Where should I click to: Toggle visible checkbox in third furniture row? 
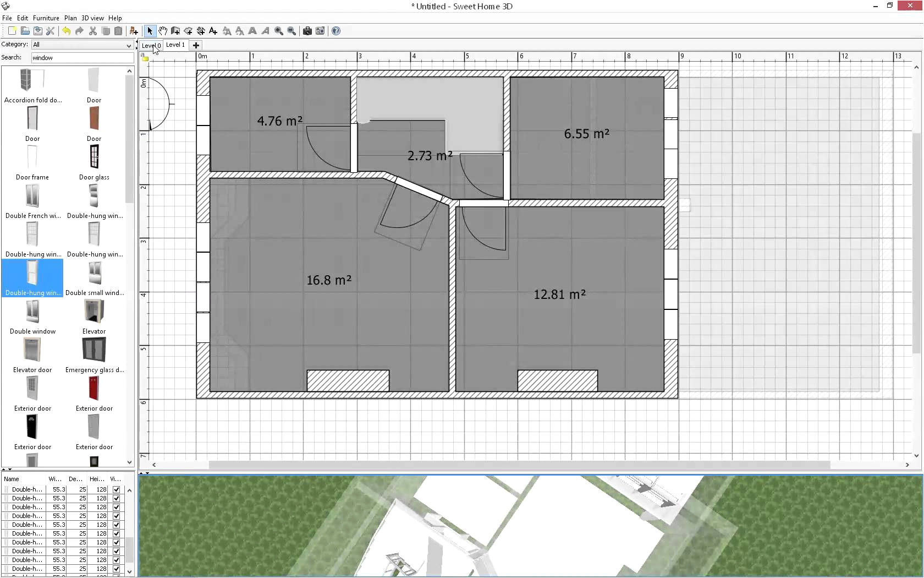pos(116,507)
